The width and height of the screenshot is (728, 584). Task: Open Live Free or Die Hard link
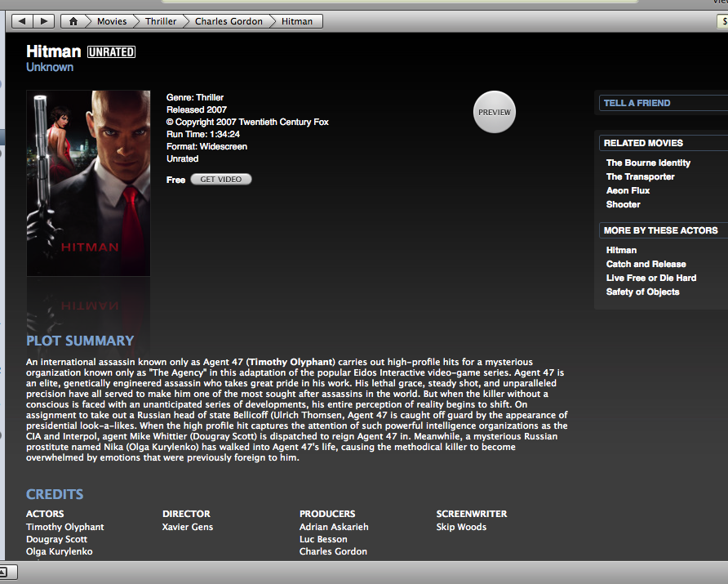(651, 278)
